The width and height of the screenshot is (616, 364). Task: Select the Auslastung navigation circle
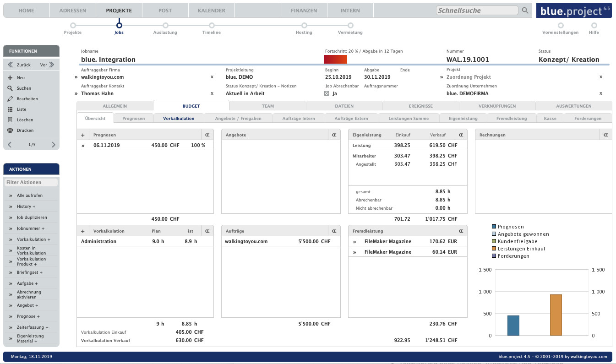click(x=165, y=26)
